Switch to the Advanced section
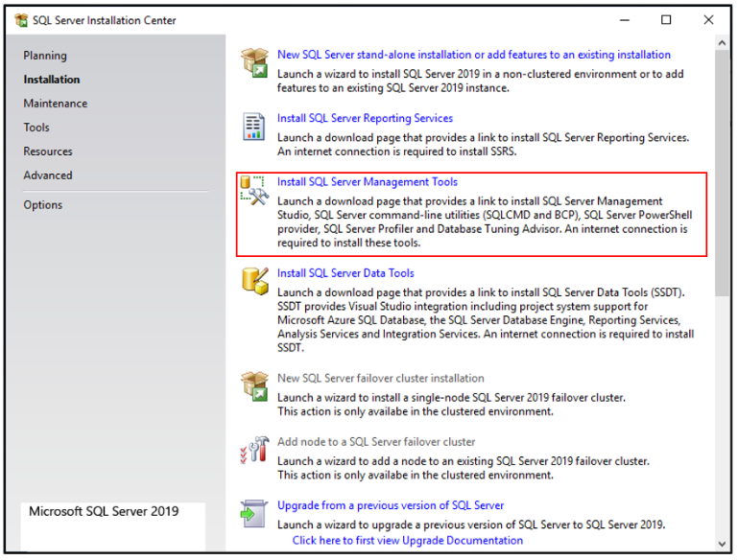Screen dimensions: 737x560 click(48, 175)
